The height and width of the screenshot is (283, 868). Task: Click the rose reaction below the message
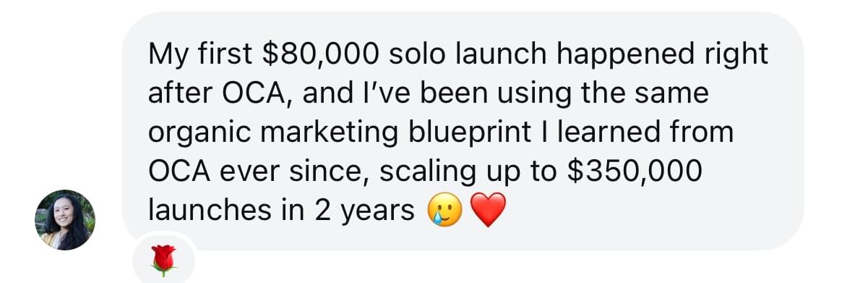163,260
